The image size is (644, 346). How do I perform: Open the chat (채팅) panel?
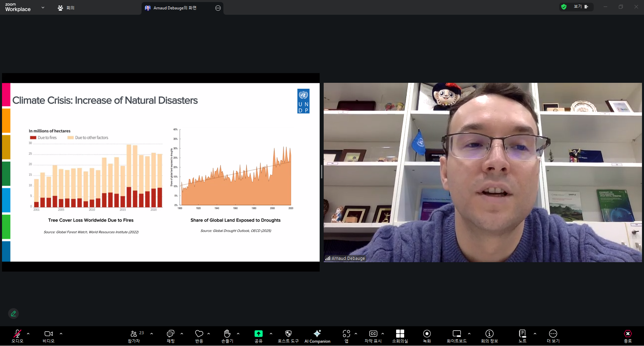click(x=171, y=336)
